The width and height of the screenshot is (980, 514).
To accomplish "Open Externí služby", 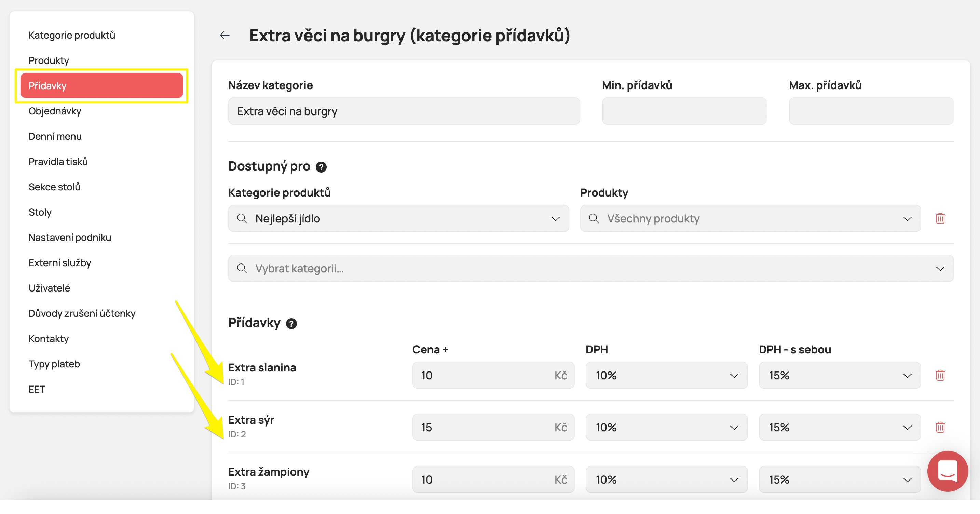I will point(60,263).
